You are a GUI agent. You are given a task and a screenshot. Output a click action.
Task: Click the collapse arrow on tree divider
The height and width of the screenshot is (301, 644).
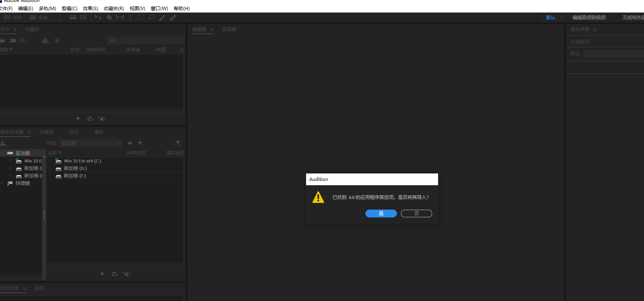pos(44,157)
